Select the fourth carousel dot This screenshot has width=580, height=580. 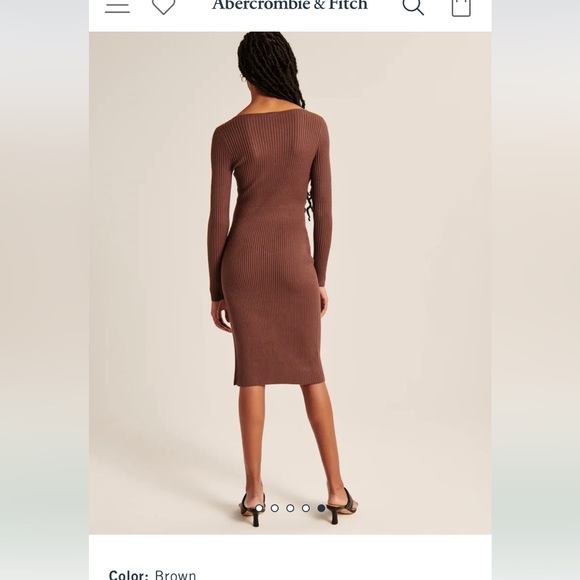(x=306, y=508)
